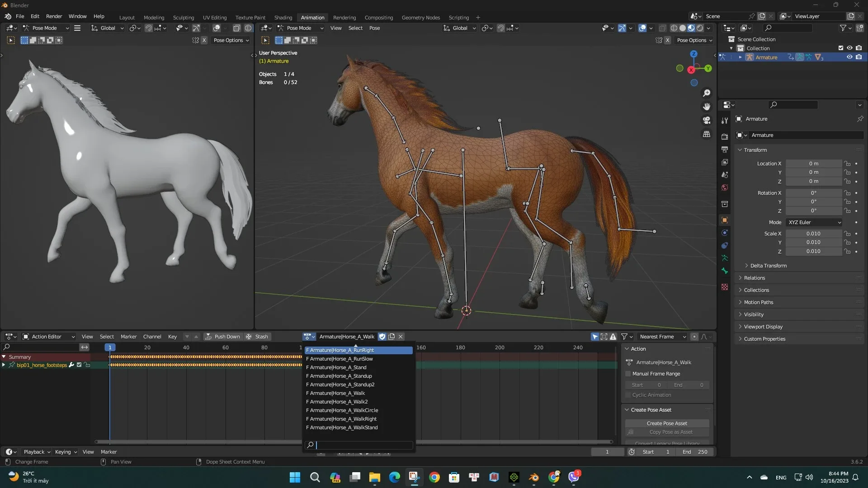Open the Playback popover in timeline
Screen dimensions: 868x488
(37, 452)
